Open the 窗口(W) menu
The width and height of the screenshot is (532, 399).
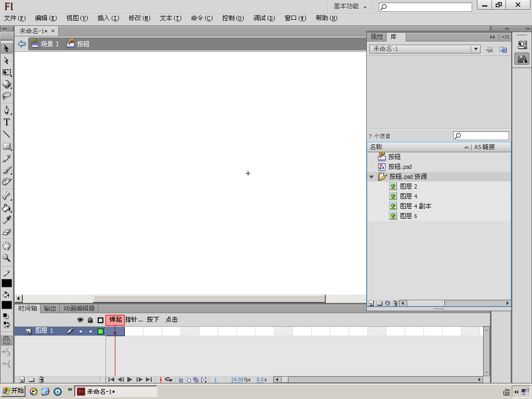(x=296, y=18)
